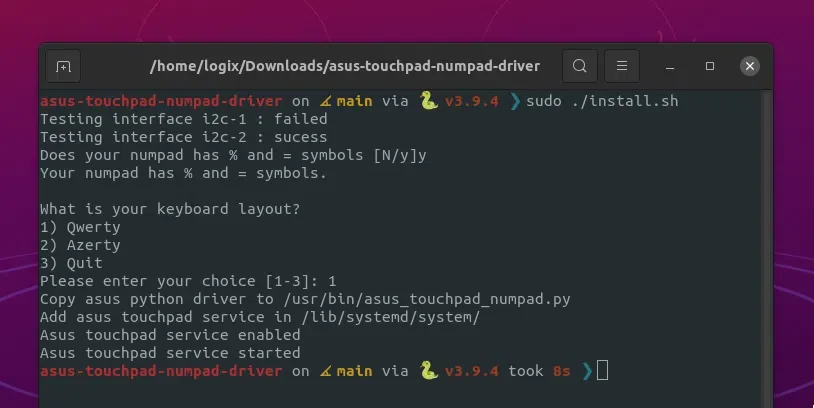The width and height of the screenshot is (814, 408).
Task: Maximize the terminal window
Action: [710, 66]
